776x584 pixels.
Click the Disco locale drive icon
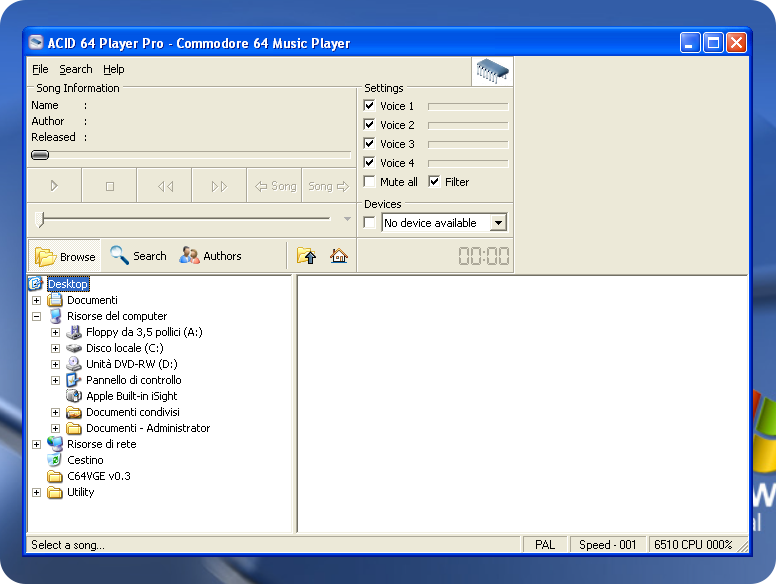pos(74,348)
